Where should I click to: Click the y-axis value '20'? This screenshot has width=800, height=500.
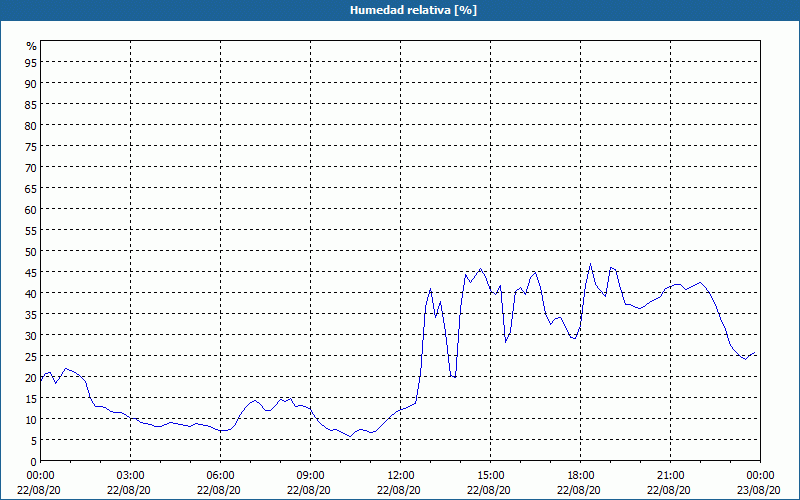coord(31,378)
